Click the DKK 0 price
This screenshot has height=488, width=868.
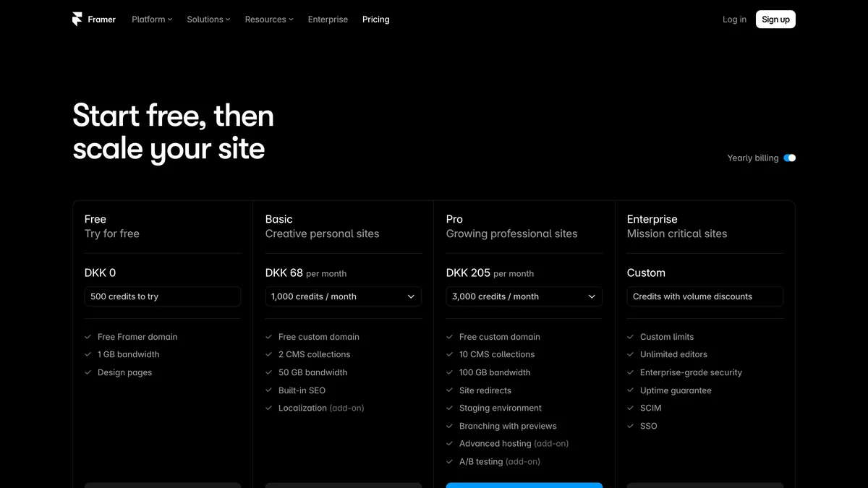point(100,273)
